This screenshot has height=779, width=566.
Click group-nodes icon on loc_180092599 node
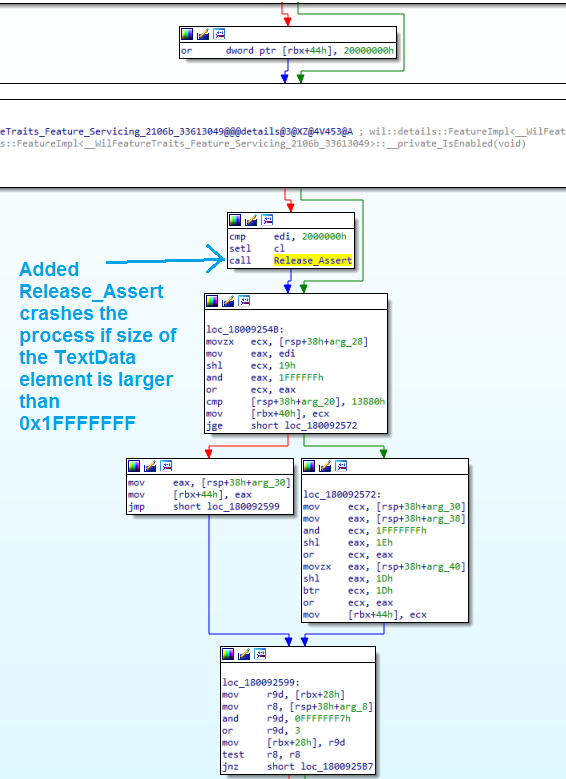260,654
